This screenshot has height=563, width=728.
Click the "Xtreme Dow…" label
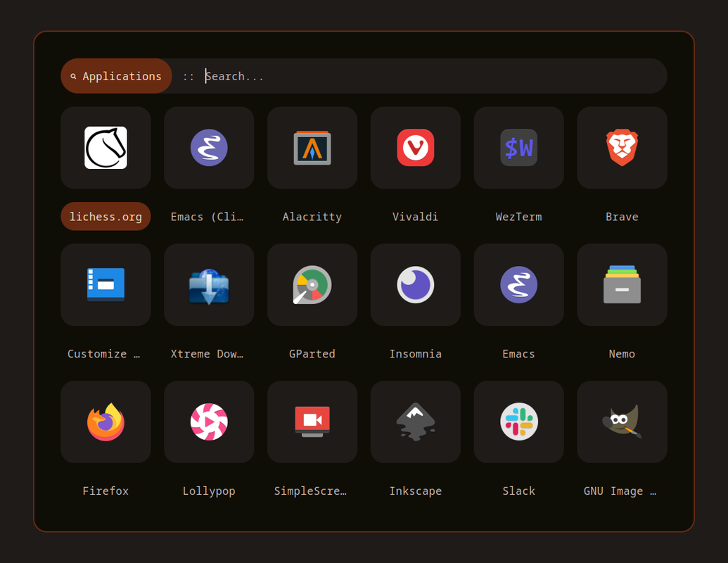[x=207, y=354]
